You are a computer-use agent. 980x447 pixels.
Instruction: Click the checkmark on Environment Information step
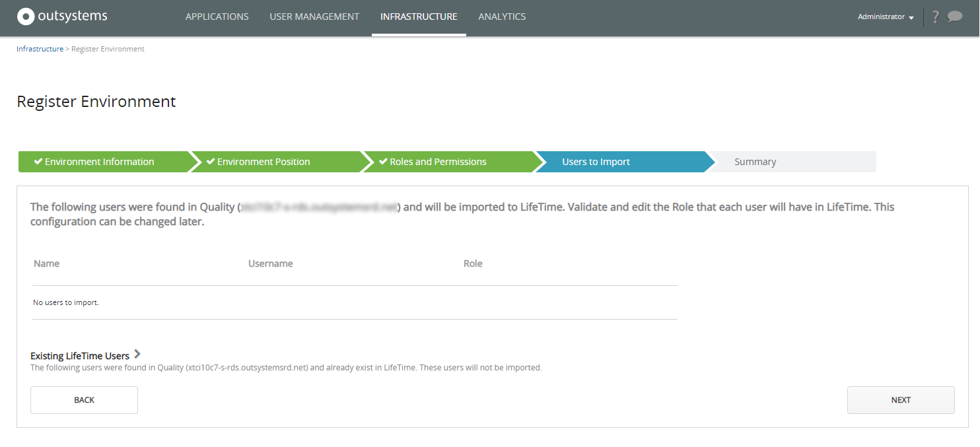[38, 161]
